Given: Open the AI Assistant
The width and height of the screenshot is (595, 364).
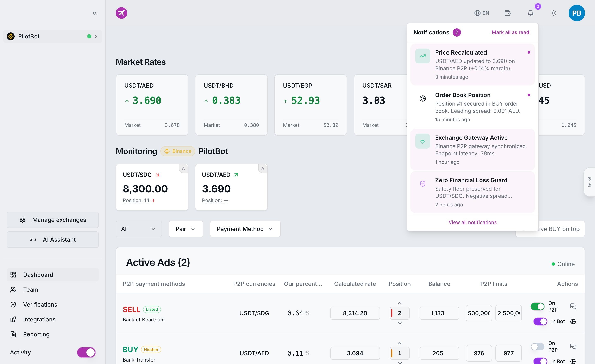Looking at the screenshot, I should click(x=52, y=240).
